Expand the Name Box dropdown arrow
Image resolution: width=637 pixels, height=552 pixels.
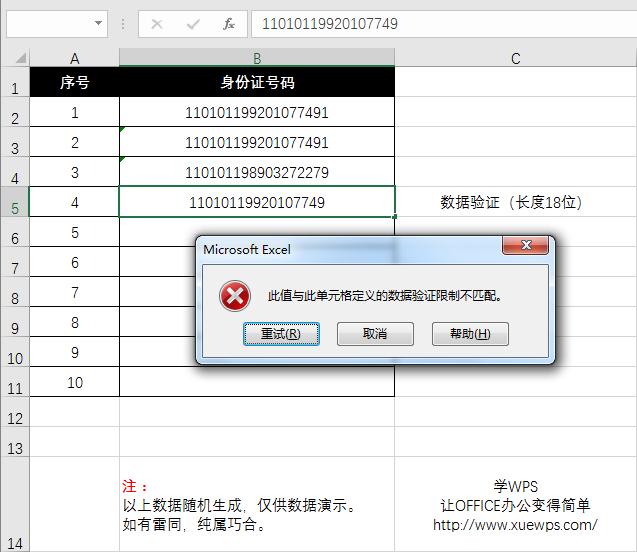pyautogui.click(x=98, y=24)
